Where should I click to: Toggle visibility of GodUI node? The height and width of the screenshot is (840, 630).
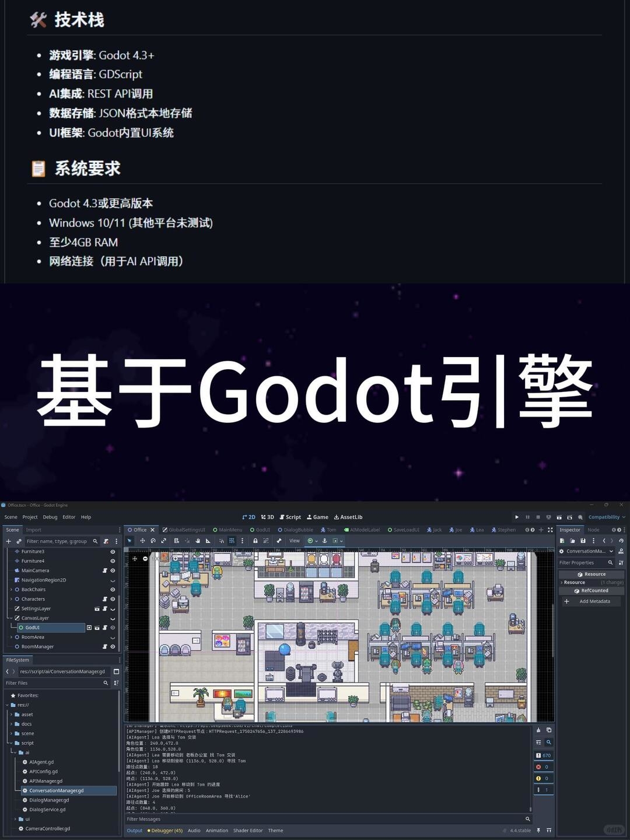(x=113, y=628)
